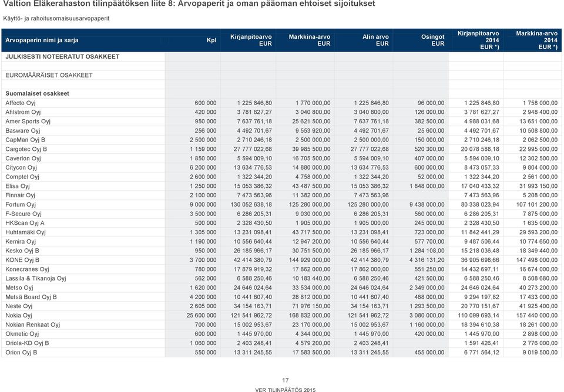
Task: Click Metso's dividend value '2 349 000,00'
Action: 427,288
